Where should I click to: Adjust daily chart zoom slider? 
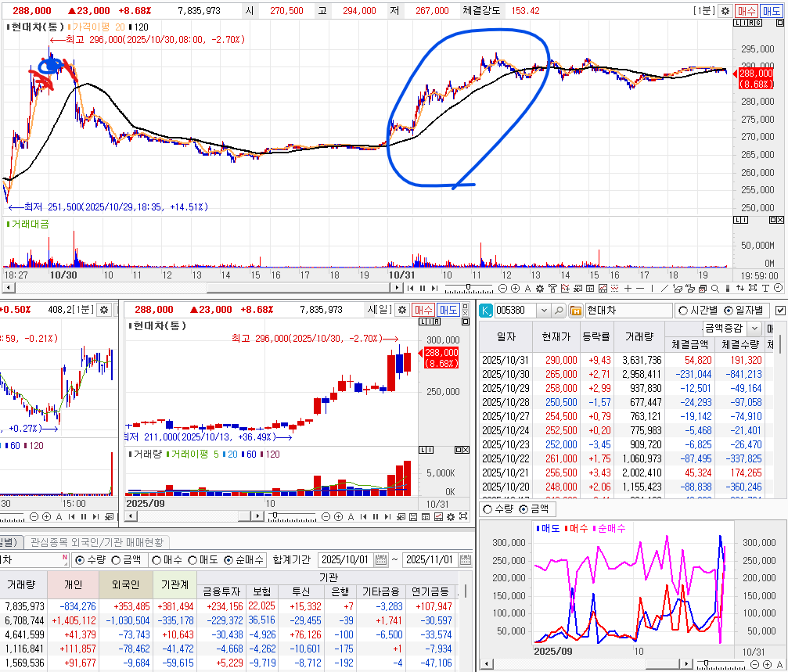tap(275, 516)
